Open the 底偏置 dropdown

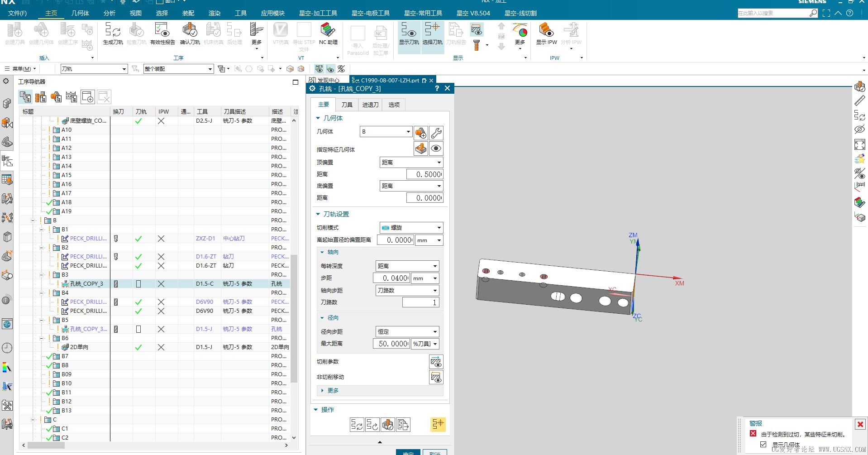pyautogui.click(x=411, y=186)
